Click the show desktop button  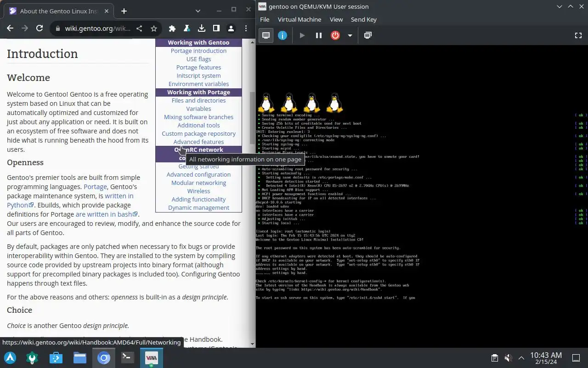tap(576, 358)
